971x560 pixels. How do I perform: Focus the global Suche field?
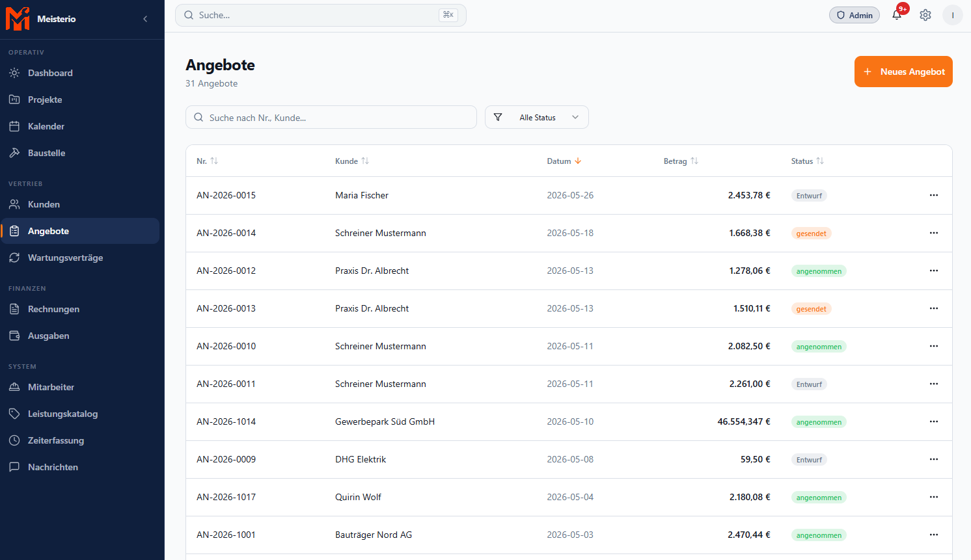tap(321, 15)
